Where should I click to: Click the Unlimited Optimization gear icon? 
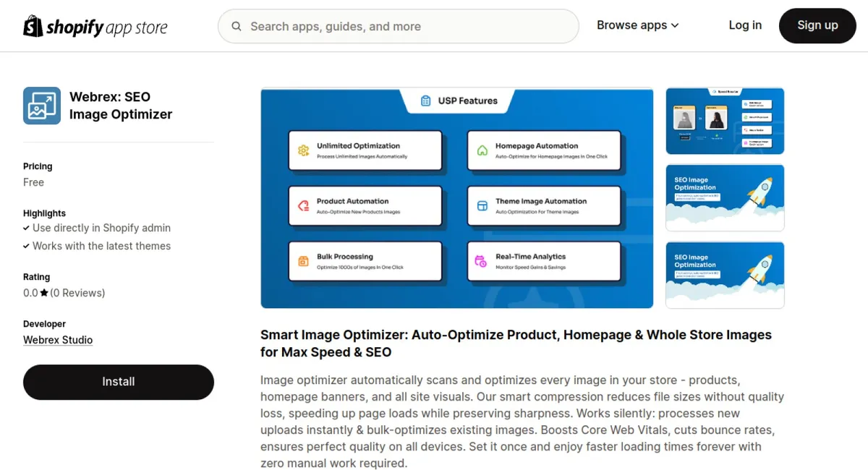pos(304,151)
